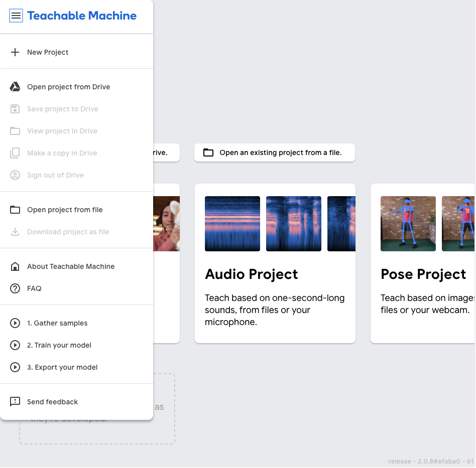Close the hamburger menu icon

(x=16, y=16)
